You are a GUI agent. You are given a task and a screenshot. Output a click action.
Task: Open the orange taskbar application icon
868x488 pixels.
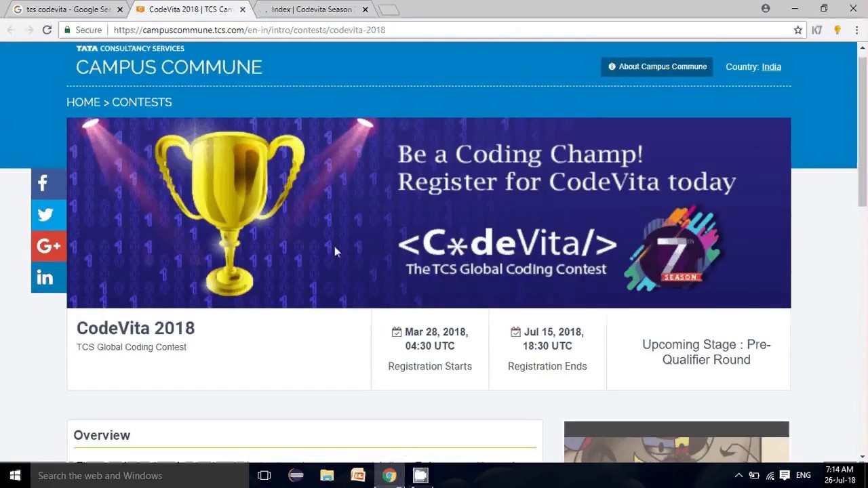click(x=358, y=475)
